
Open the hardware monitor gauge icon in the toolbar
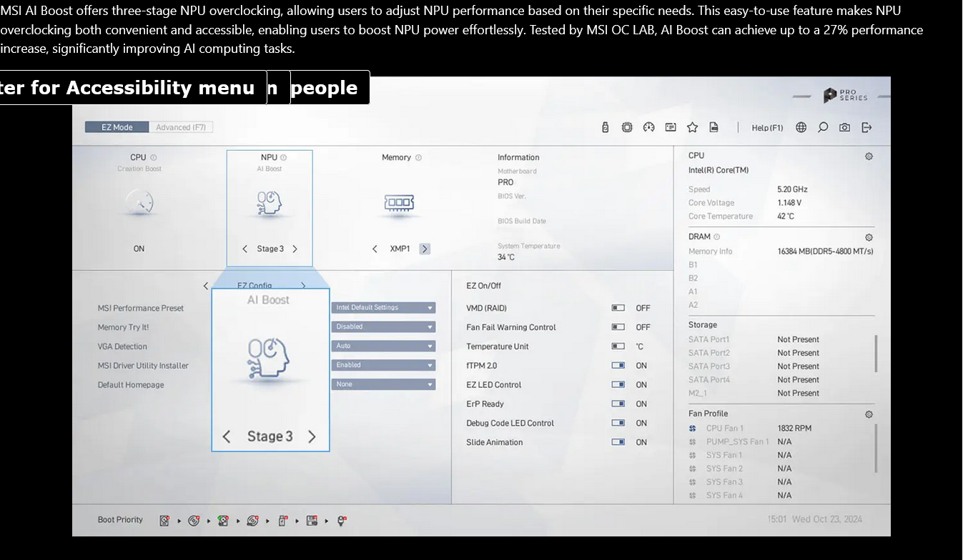coord(649,127)
